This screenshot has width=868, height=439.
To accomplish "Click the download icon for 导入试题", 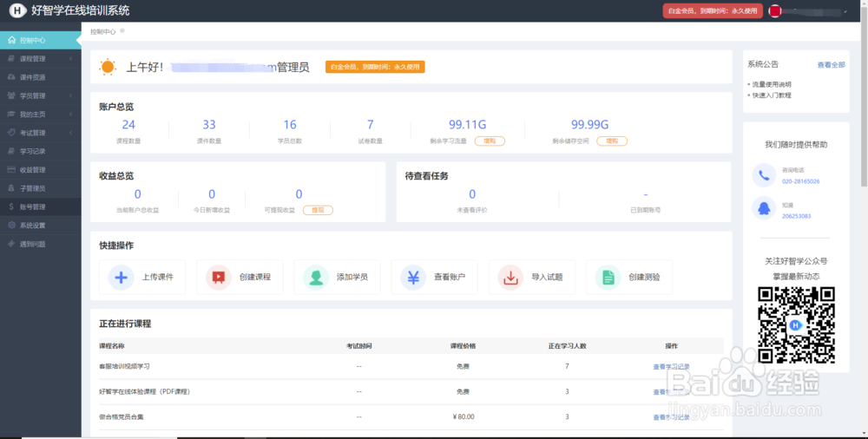I will point(510,278).
